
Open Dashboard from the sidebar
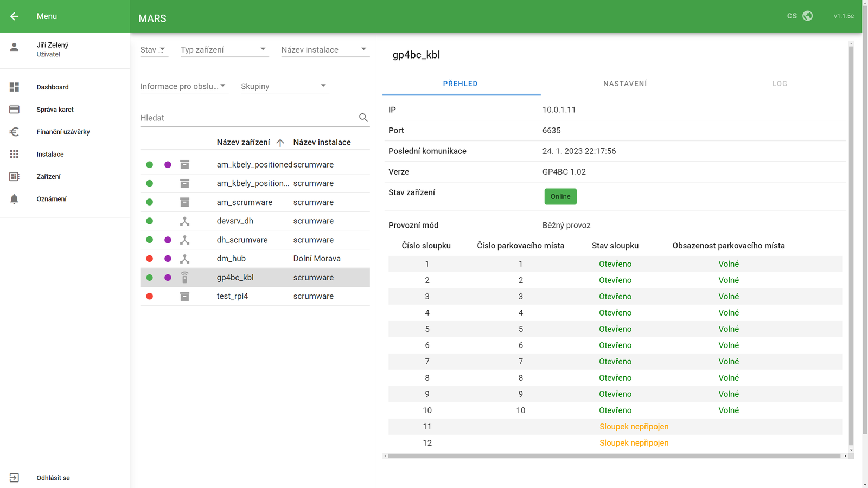click(x=52, y=87)
